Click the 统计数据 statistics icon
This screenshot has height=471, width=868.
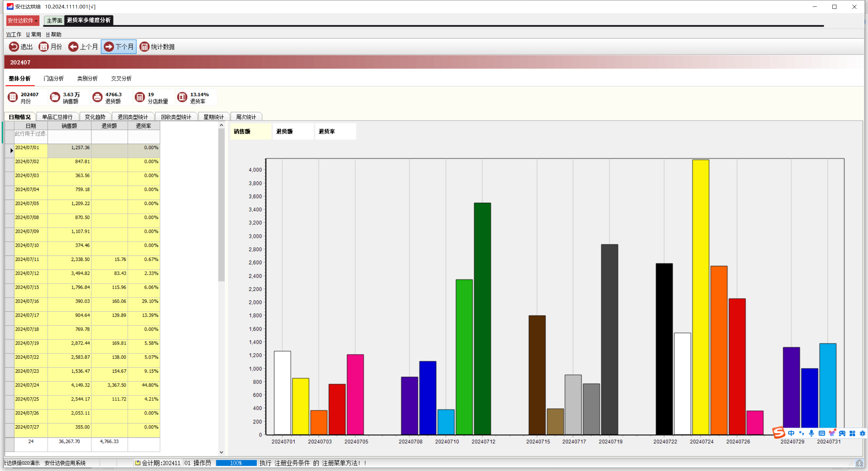[x=144, y=47]
